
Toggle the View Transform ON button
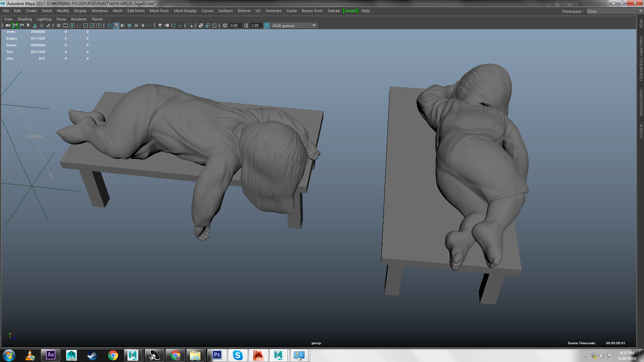click(267, 25)
